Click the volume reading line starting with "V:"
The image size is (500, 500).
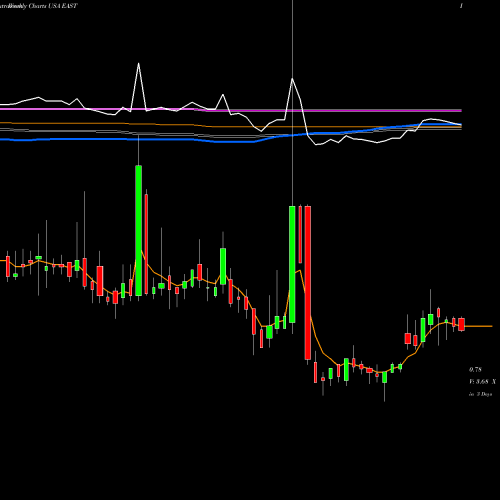(x=482, y=382)
